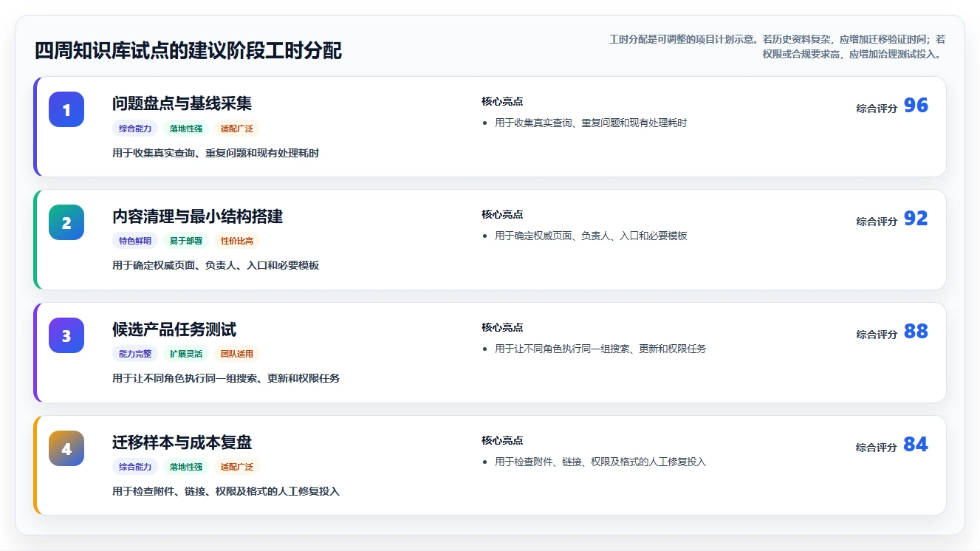Viewport: 980px width, 551px height.
Task: Select the heading 候选产品任务测试
Action: 174,329
